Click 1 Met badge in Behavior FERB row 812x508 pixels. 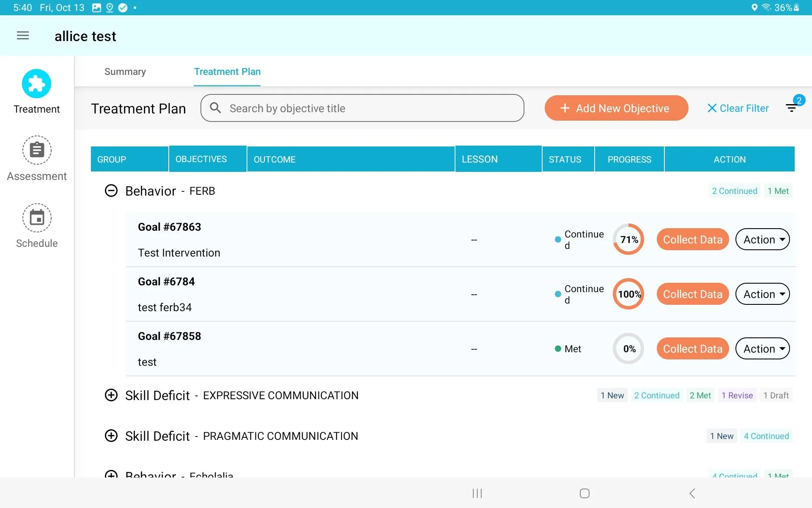point(778,191)
